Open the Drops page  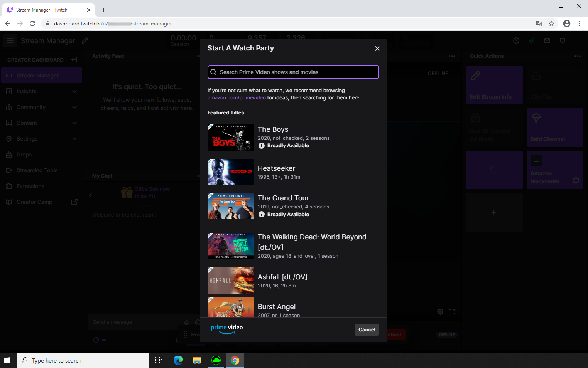(24, 155)
